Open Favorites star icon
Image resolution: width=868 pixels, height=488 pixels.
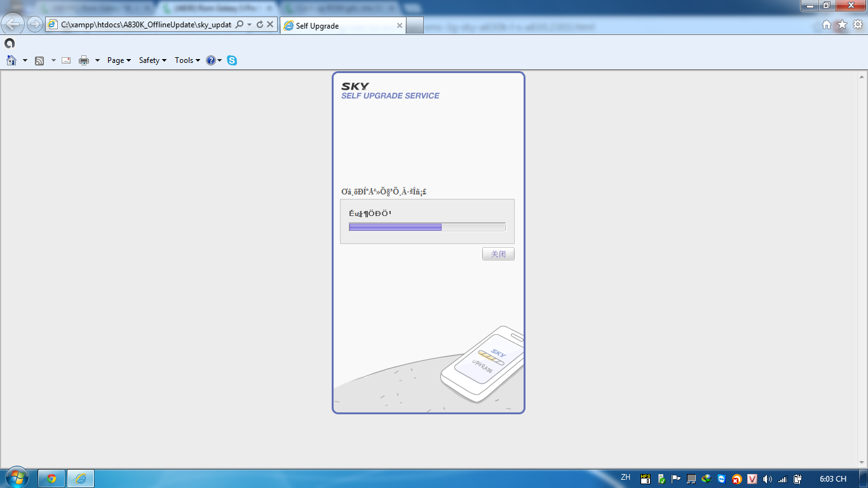click(842, 24)
